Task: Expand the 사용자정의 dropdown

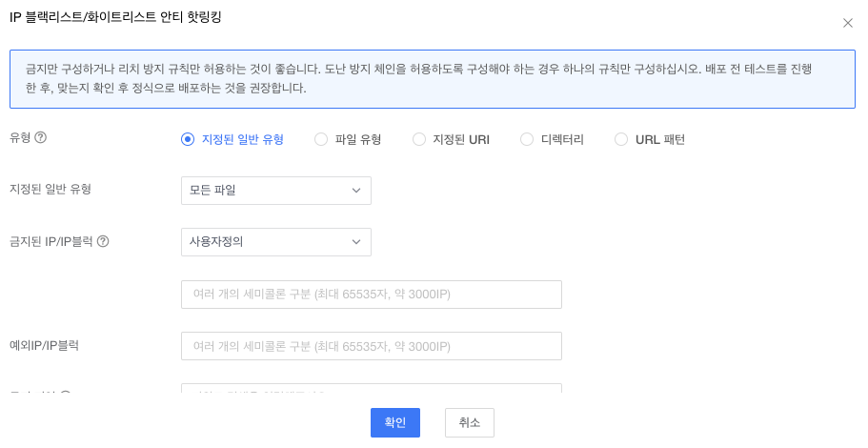Action: pyautogui.click(x=275, y=242)
